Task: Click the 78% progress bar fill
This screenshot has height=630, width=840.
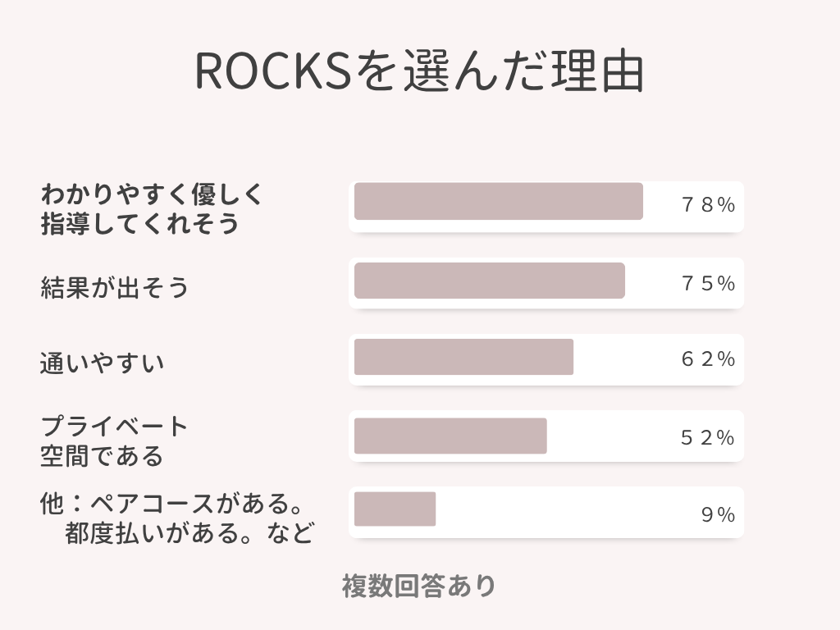Action: pos(498,202)
